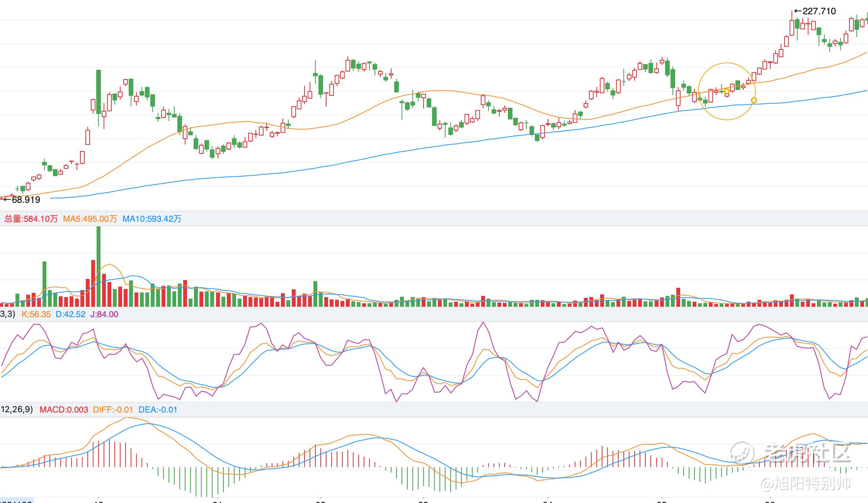Click the KDJ J:84.00 value
Screen dimensions: 868x503
[104, 314]
